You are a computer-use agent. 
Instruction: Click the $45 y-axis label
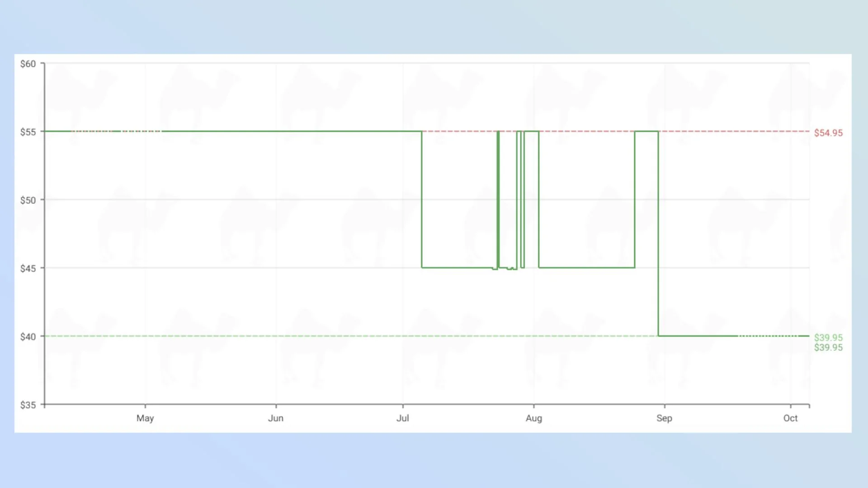coord(28,268)
